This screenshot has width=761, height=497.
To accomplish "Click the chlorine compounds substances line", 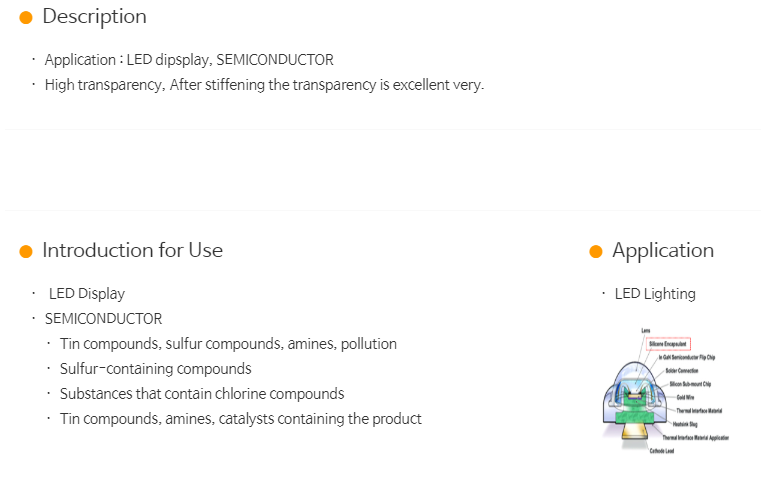I will [202, 394].
